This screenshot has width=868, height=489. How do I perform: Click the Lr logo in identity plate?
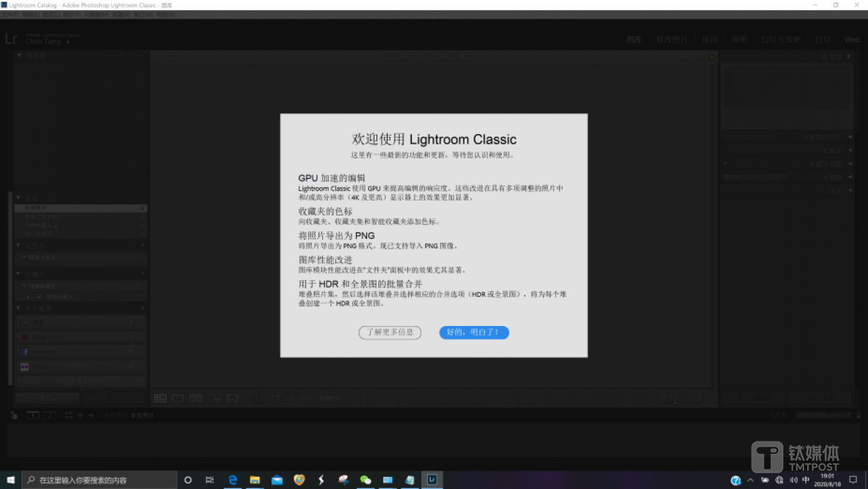11,39
